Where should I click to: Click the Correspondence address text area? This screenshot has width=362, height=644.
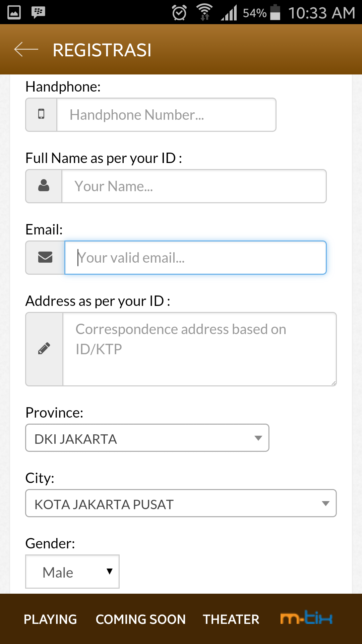coord(199,349)
